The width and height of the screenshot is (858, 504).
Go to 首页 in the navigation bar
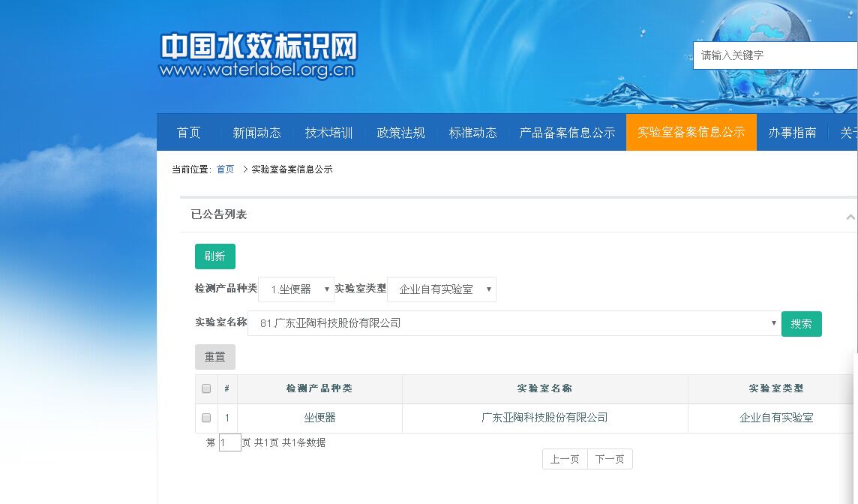(x=189, y=133)
